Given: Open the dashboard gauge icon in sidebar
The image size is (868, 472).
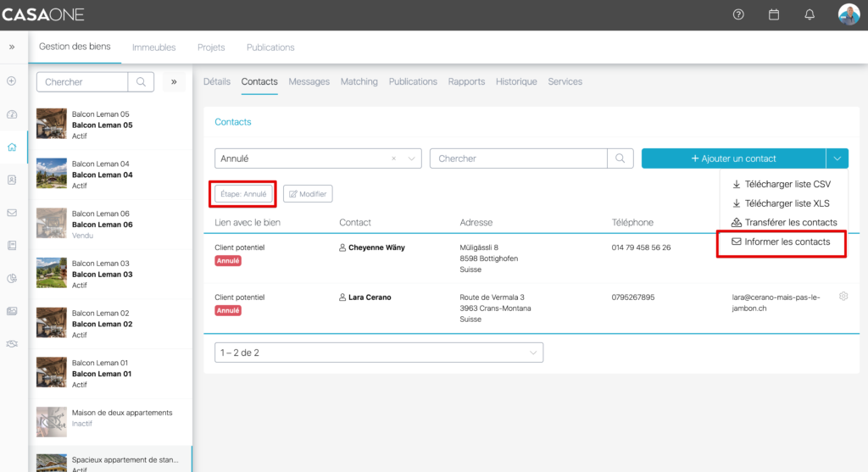Looking at the screenshot, I should click(x=12, y=114).
